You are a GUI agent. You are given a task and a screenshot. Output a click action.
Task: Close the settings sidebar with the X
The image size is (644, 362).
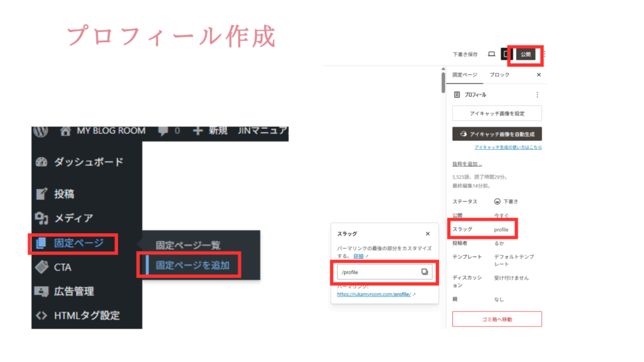click(538, 75)
